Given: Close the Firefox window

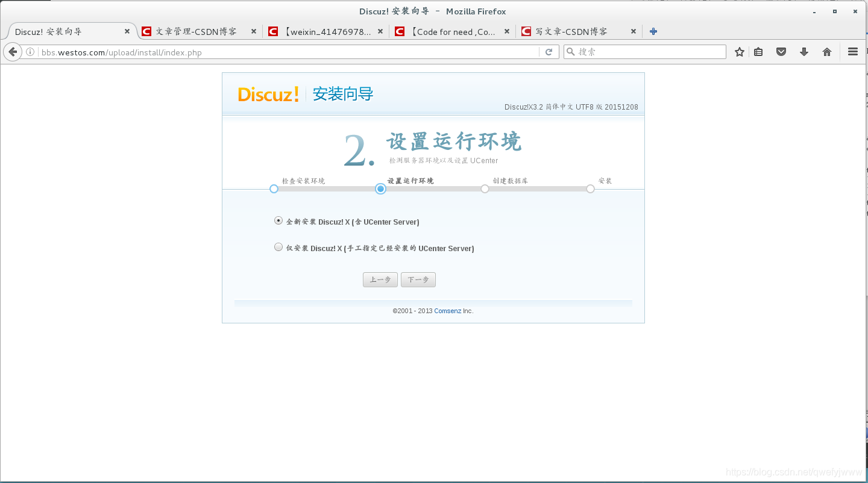Looking at the screenshot, I should 855,11.
